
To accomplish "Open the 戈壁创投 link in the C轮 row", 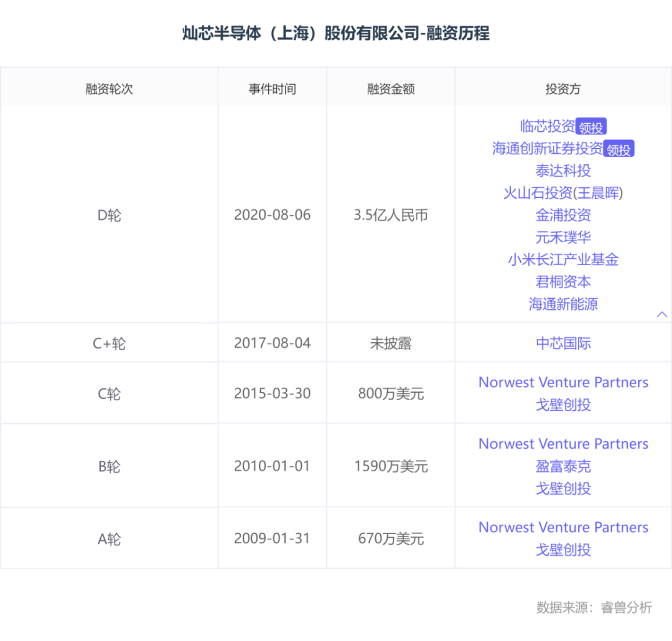I will tap(562, 404).
